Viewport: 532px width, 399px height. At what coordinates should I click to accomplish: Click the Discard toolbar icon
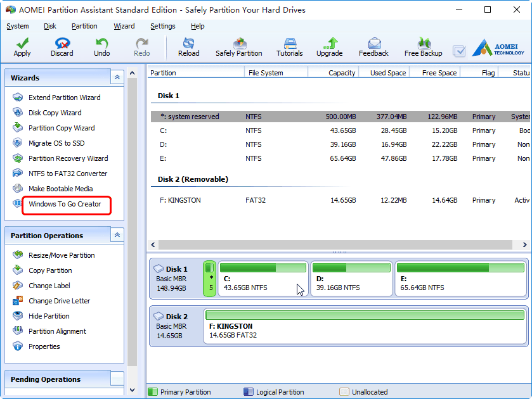pyautogui.click(x=62, y=44)
